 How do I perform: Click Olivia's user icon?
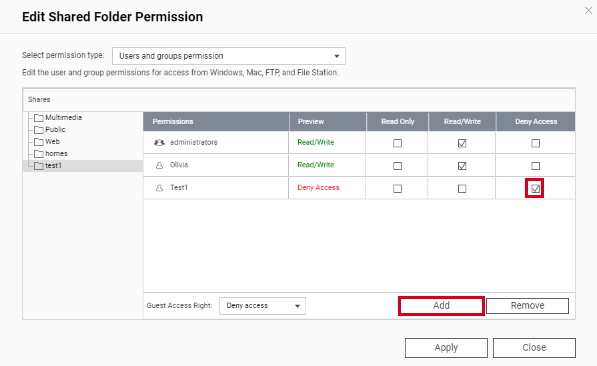coord(160,165)
